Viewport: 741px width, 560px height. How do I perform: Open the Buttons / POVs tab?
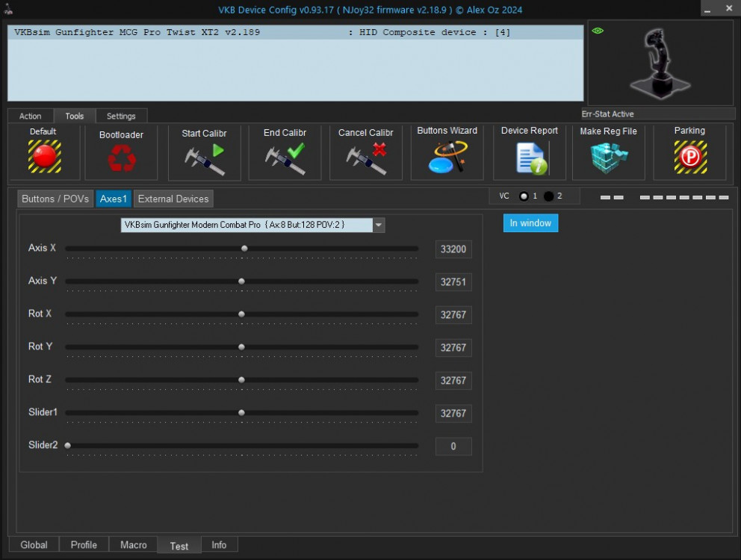pos(55,199)
